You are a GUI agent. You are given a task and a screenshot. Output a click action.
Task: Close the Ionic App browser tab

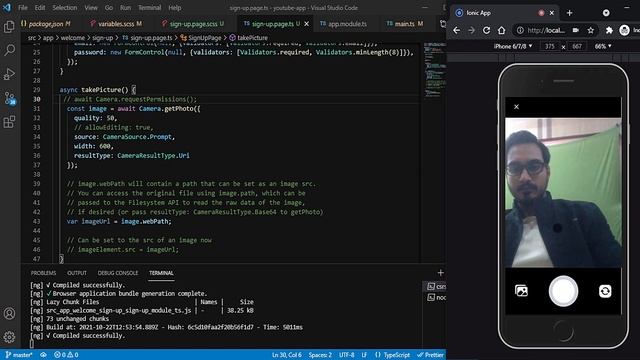(x=551, y=13)
